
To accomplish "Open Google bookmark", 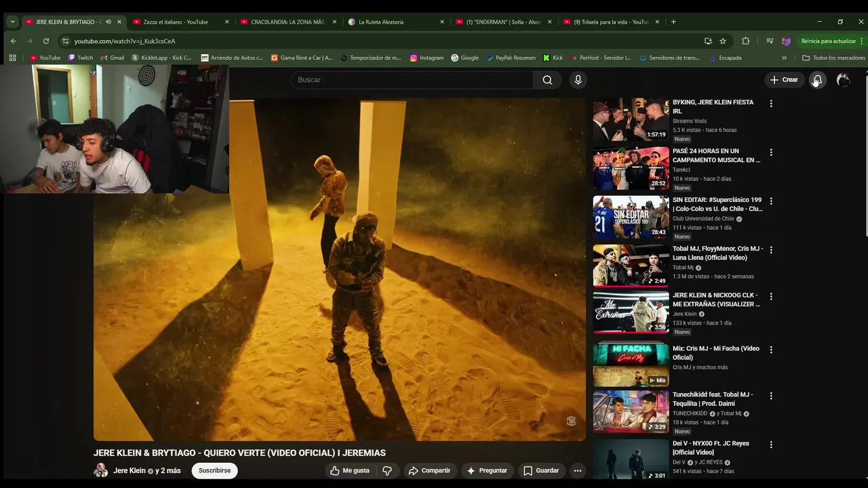I will click(x=465, y=58).
